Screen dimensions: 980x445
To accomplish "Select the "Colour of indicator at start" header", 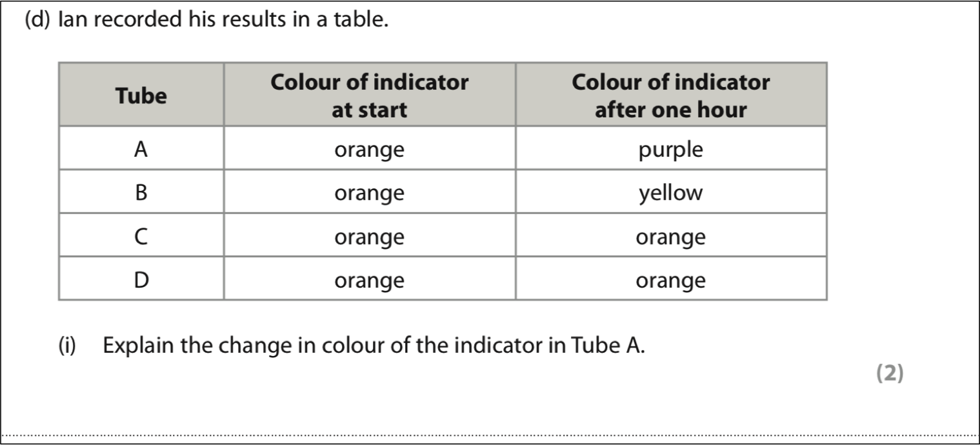I will tap(370, 95).
